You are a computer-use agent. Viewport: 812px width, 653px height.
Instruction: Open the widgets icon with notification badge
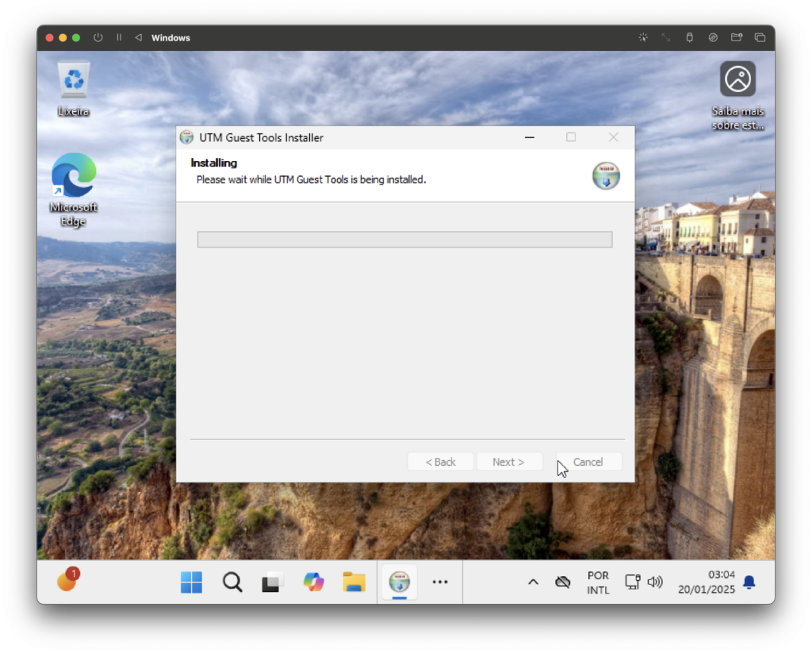click(x=68, y=579)
